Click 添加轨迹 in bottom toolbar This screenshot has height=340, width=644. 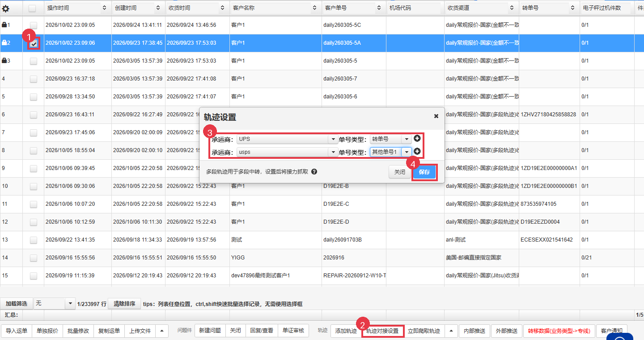[x=346, y=331]
